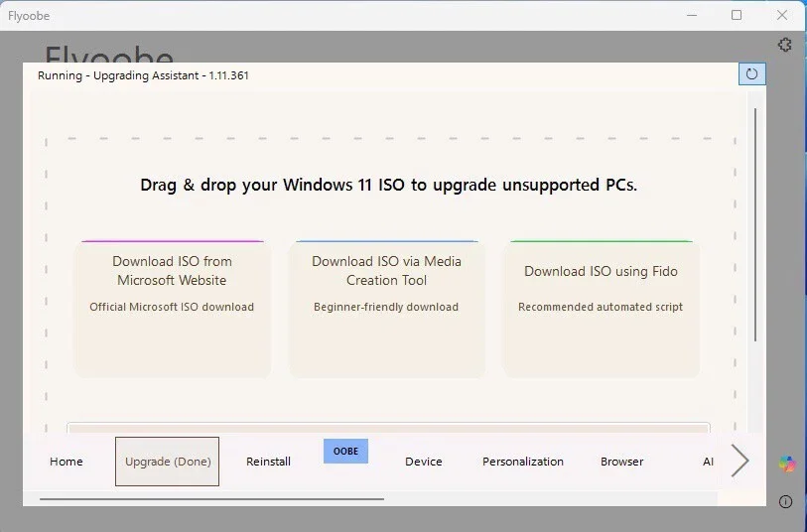Image resolution: width=807 pixels, height=532 pixels.
Task: Open the AI tab
Action: coord(708,462)
